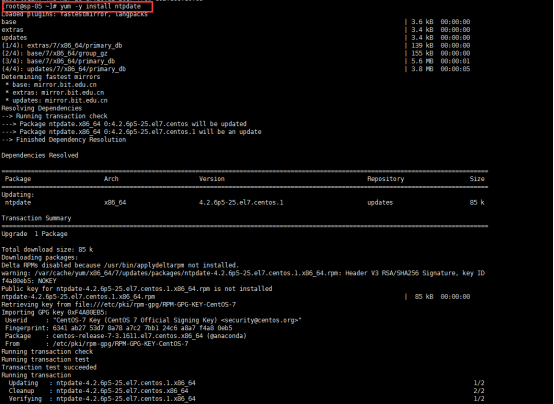Click the 'Package' table column header
This screenshot has width=554, height=404.
(x=18, y=179)
